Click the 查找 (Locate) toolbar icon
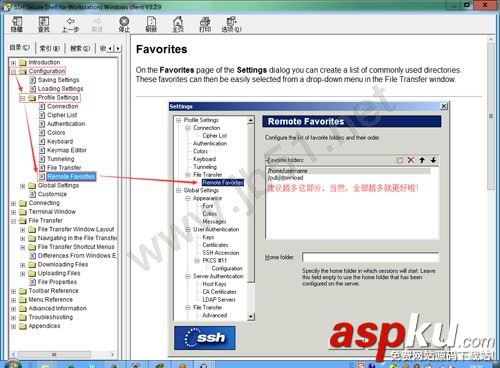Screen dimensions: 500x368 coord(44,24)
